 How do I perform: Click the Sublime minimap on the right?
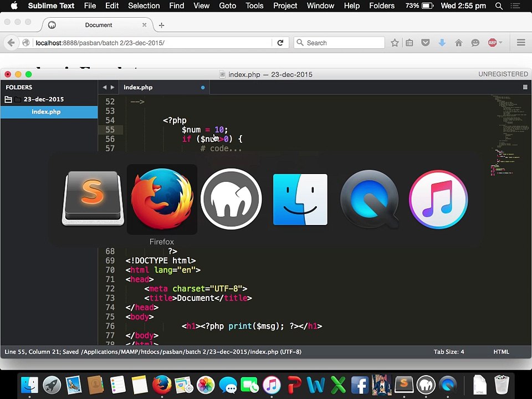pyautogui.click(x=510, y=136)
